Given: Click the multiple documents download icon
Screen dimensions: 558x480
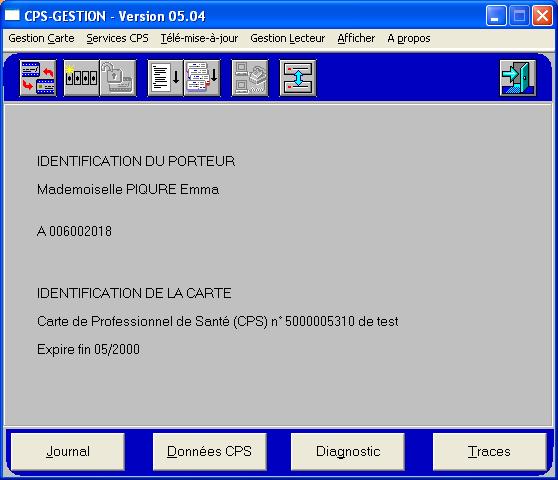Looking at the screenshot, I should [x=202, y=78].
